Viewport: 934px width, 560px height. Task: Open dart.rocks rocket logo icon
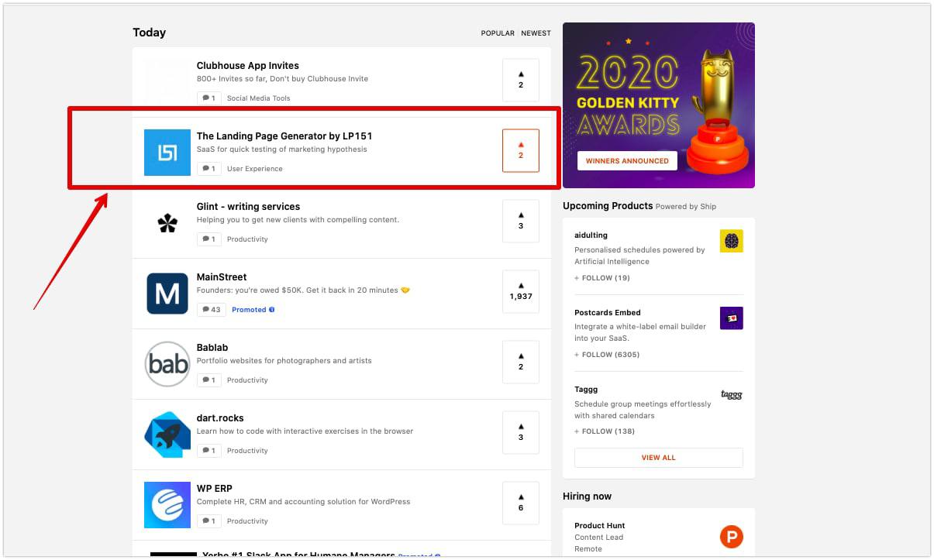click(x=167, y=435)
